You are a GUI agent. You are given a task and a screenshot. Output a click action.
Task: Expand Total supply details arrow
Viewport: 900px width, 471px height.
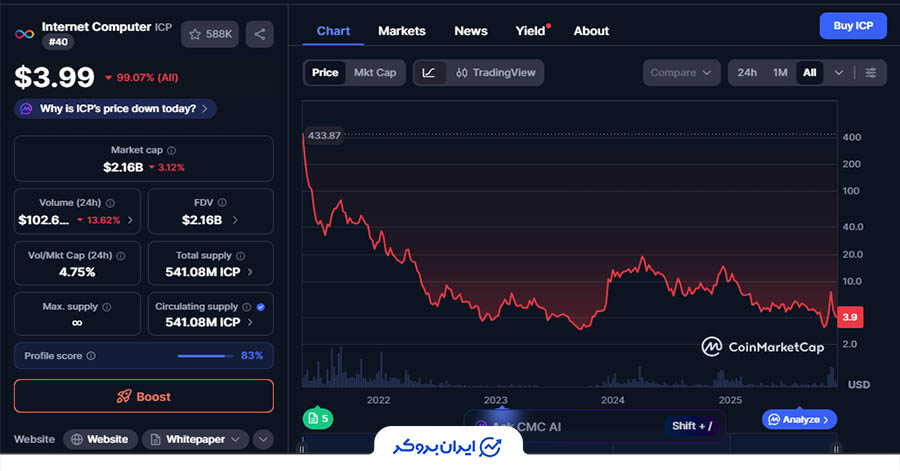tap(250, 272)
